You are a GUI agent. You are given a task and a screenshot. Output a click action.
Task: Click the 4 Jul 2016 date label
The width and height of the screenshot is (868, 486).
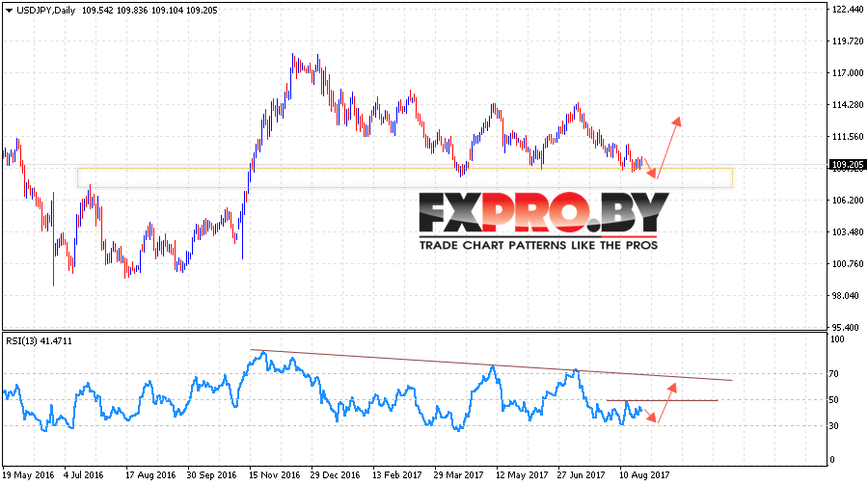point(84,475)
